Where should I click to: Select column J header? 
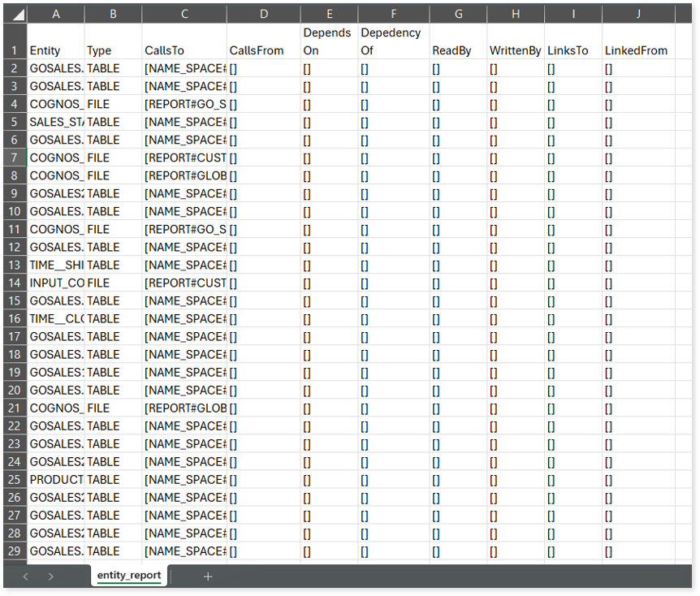638,14
